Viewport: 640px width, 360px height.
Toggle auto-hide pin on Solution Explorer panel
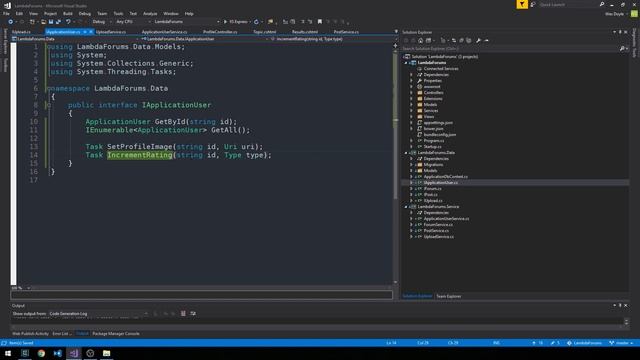coord(620,32)
